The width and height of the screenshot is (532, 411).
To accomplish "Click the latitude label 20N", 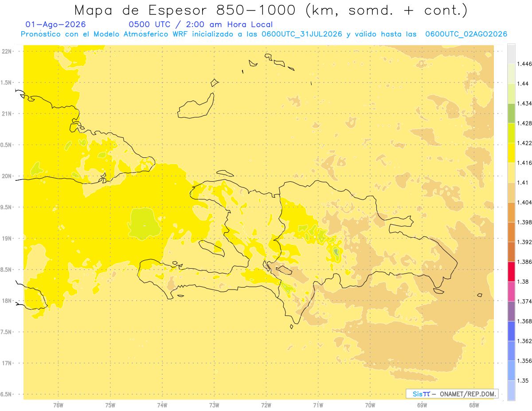I will (x=7, y=176).
